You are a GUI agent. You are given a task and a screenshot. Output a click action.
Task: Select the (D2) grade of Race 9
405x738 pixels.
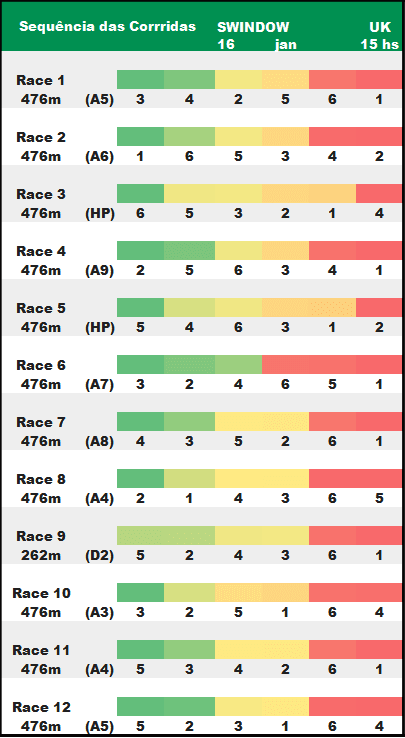pyautogui.click(x=100, y=555)
